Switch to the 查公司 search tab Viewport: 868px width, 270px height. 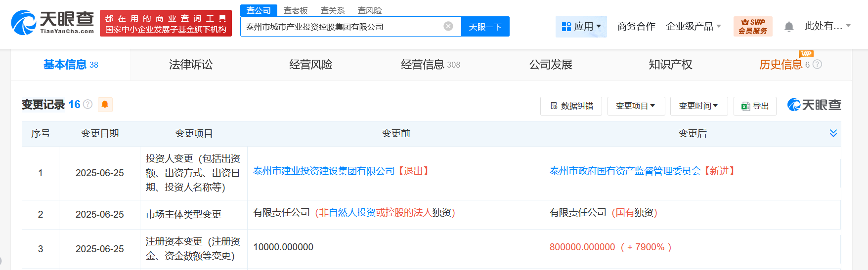259,10
